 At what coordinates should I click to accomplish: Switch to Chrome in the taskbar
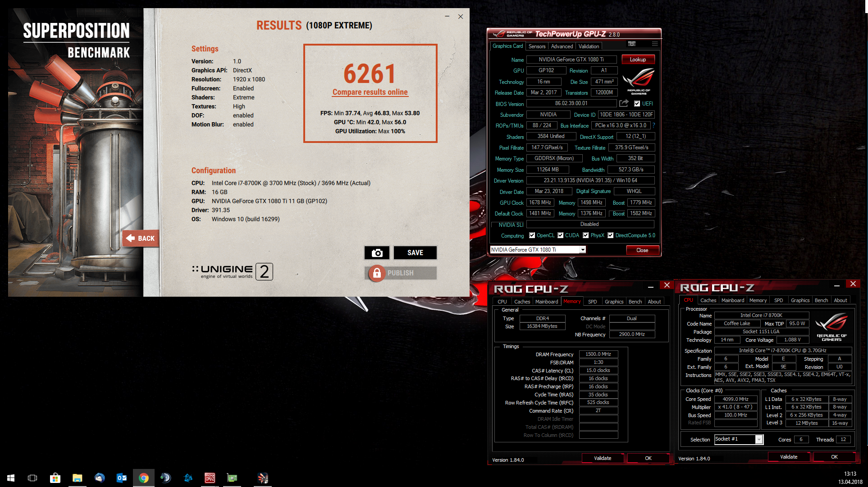pyautogui.click(x=144, y=478)
